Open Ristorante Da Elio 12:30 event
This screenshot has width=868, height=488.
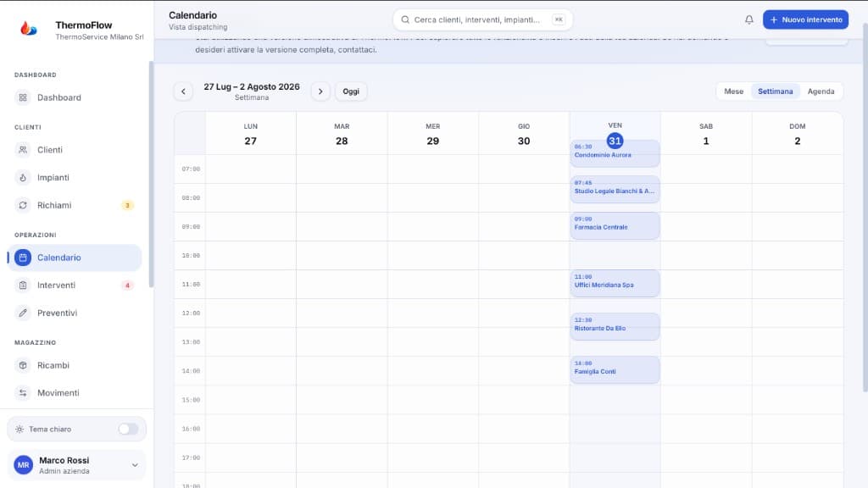(615, 326)
